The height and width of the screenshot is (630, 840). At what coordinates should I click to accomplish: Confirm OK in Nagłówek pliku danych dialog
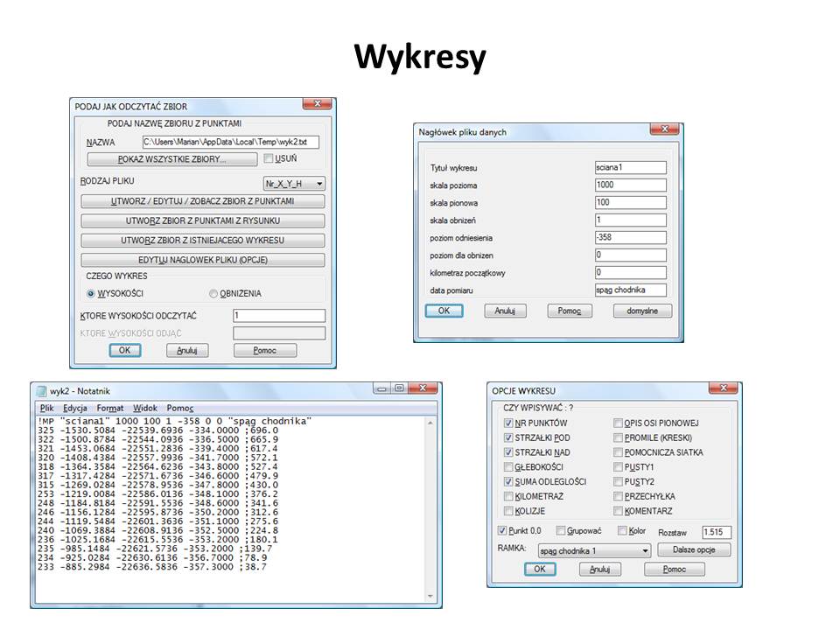click(444, 311)
